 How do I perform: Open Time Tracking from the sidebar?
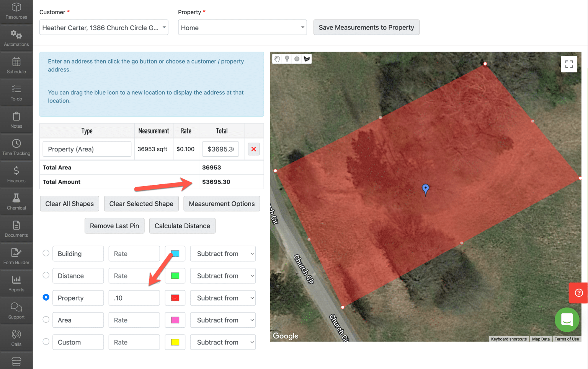(16, 146)
